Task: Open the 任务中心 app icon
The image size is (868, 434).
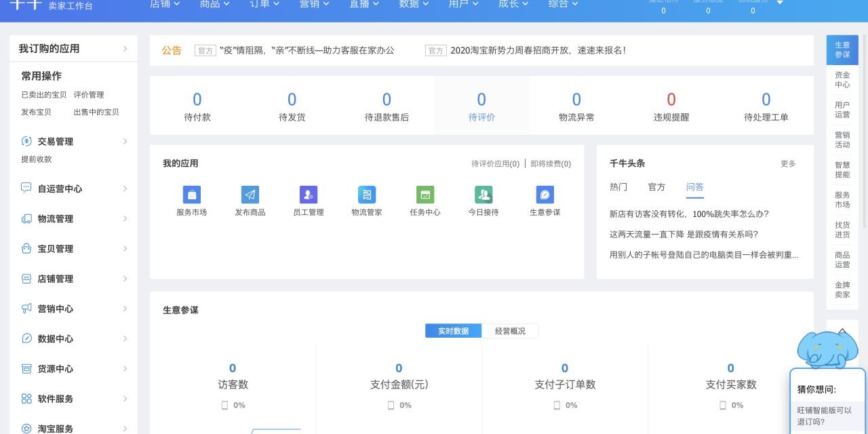Action: [425, 199]
